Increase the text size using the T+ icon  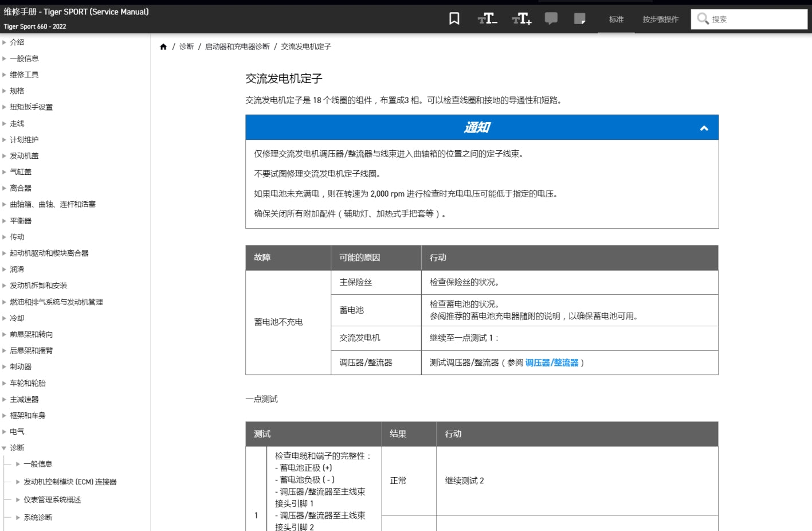520,18
